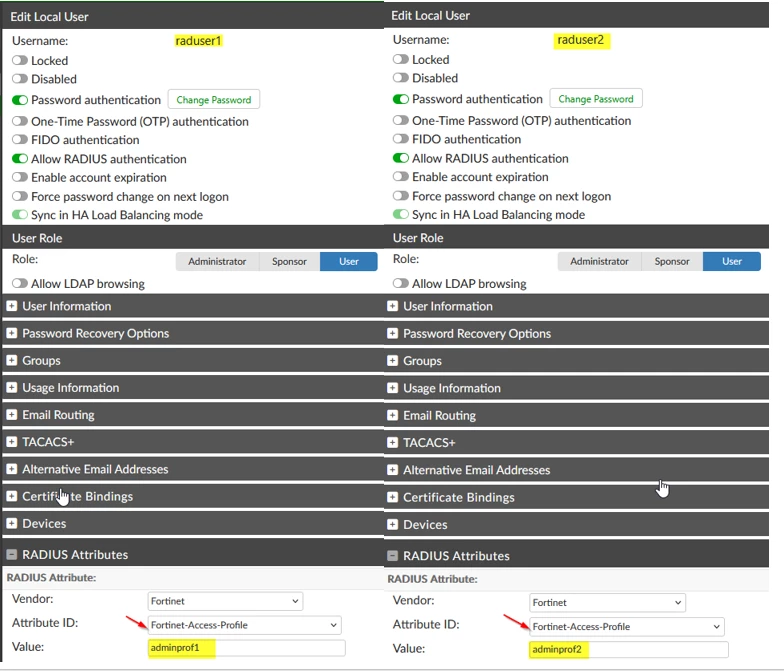Click plus icon beside Password Recovery Options for raduser2

click(x=393, y=334)
